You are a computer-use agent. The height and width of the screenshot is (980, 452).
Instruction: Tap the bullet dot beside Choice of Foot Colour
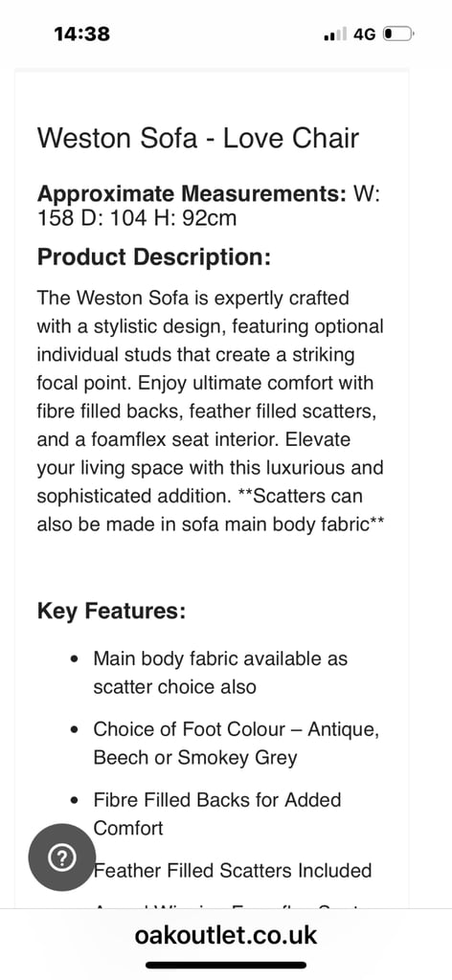(x=75, y=730)
